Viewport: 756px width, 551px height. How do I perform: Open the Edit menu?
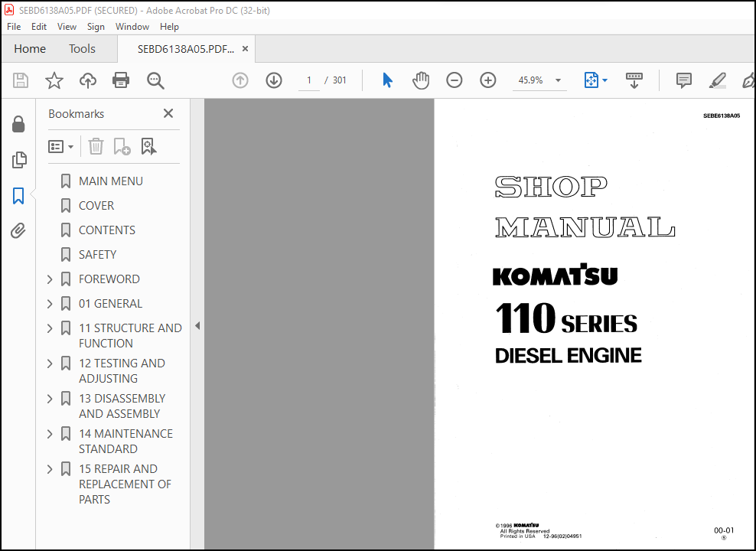38,27
